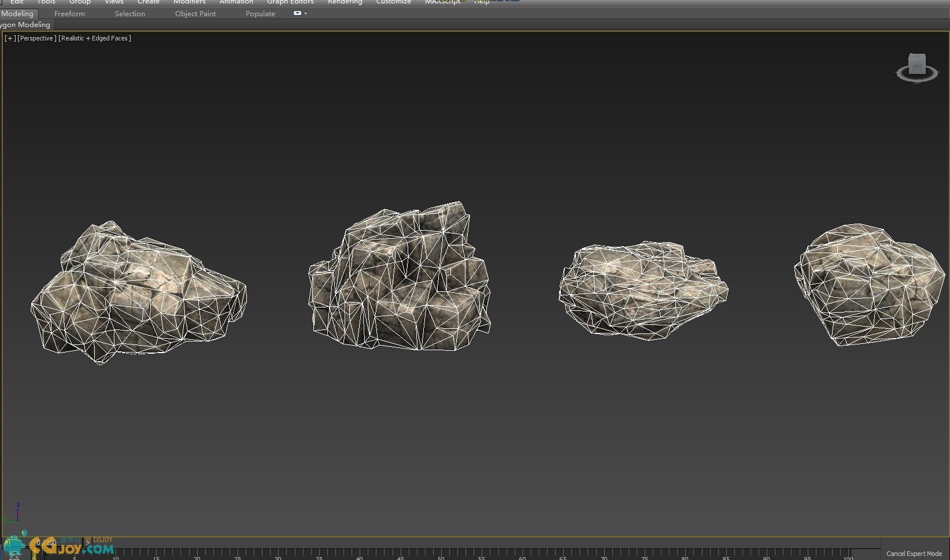The width and height of the screenshot is (950, 560).
Task: Click the time slider next-frame arrow
Action: coord(88,543)
